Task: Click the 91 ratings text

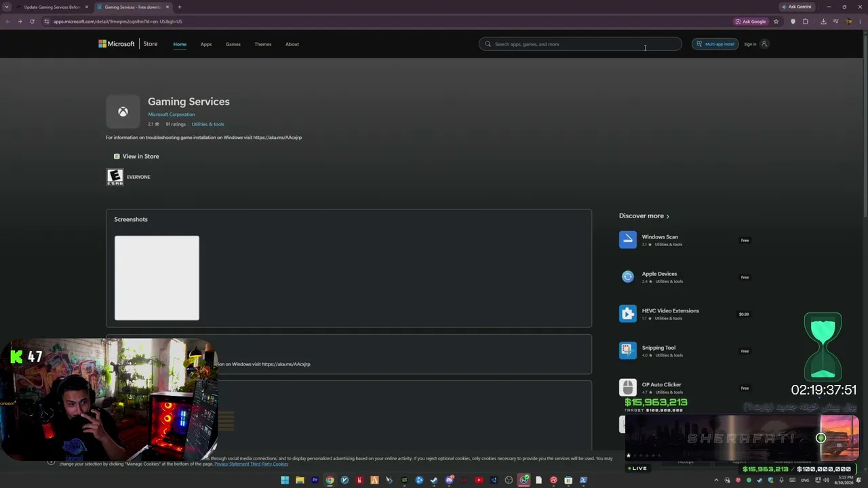Action: click(176, 125)
